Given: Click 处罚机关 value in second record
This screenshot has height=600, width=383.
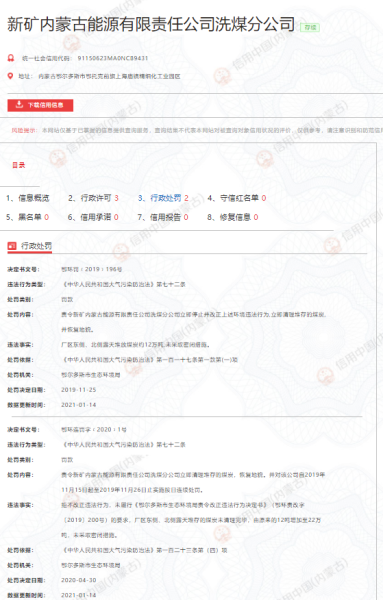Looking at the screenshot, I should click(91, 565).
